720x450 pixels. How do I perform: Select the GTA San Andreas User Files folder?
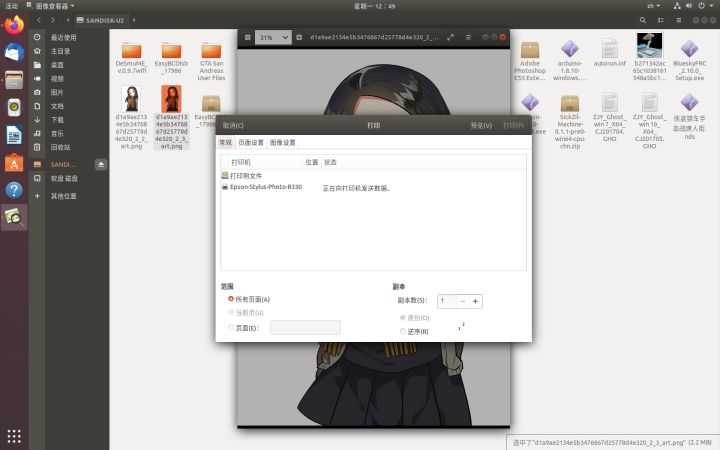(x=211, y=61)
